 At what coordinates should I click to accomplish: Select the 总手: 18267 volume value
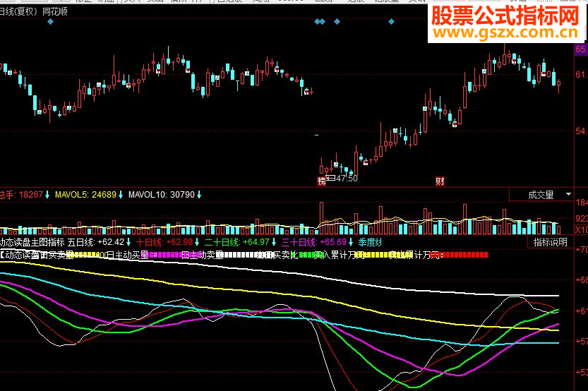coord(22,195)
